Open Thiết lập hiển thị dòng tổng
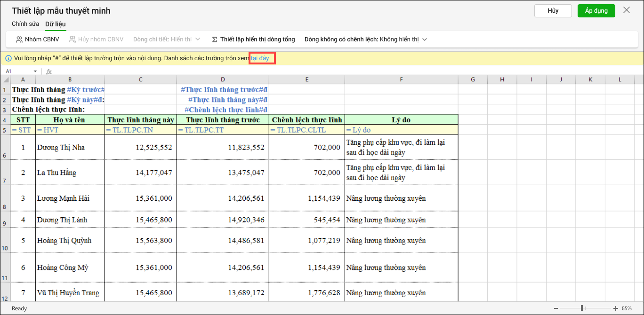 (x=254, y=39)
